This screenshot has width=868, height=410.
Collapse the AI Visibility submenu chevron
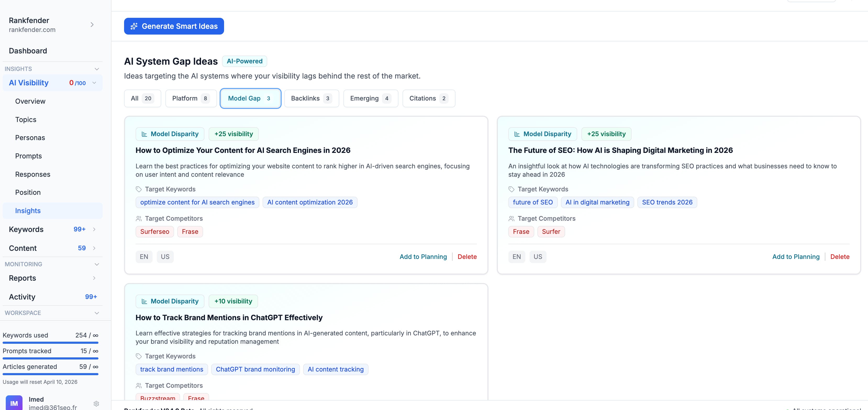tap(94, 83)
